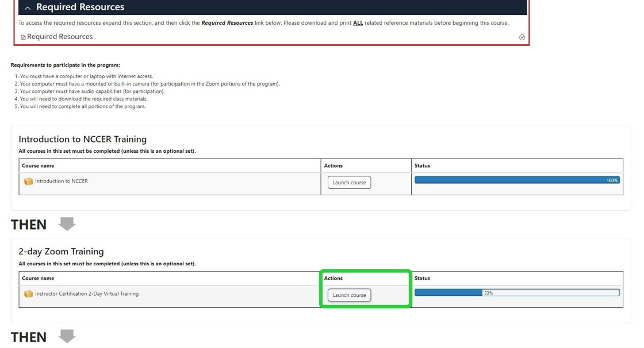Image resolution: width=644 pixels, height=348 pixels.
Task: Open the Introduction to NCCER course name
Action: pyautogui.click(x=62, y=181)
